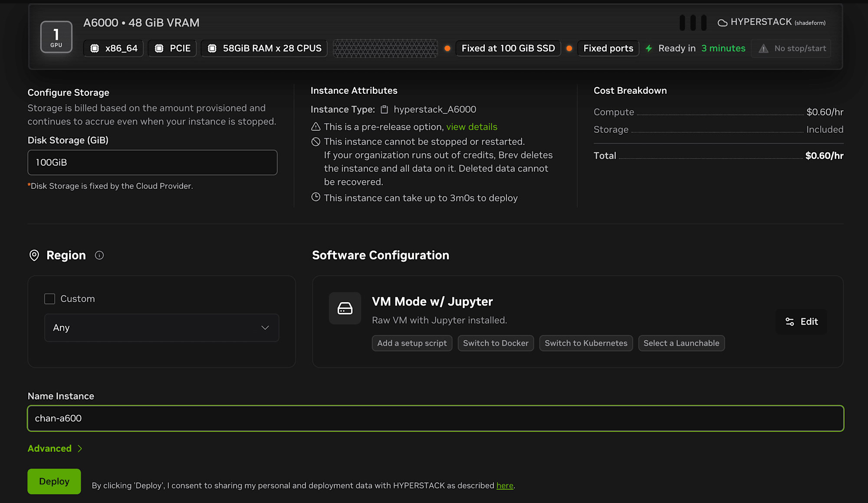Image resolution: width=868 pixels, height=503 pixels.
Task: Open the Region info tooltip icon
Action: (x=99, y=255)
